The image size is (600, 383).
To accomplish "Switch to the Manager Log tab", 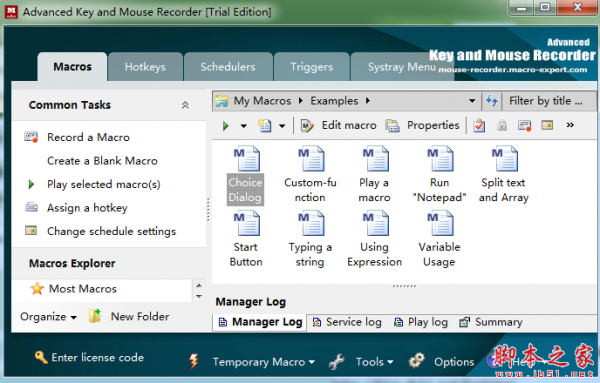I will point(260,322).
